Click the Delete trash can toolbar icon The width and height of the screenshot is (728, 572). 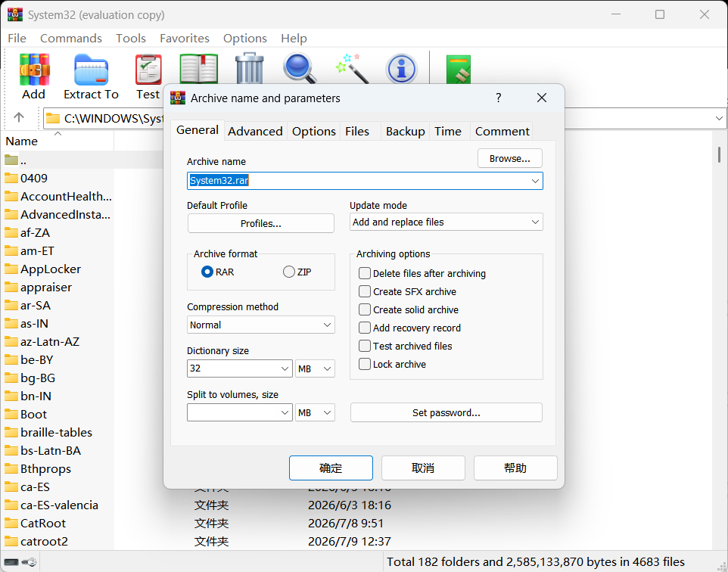click(x=250, y=68)
